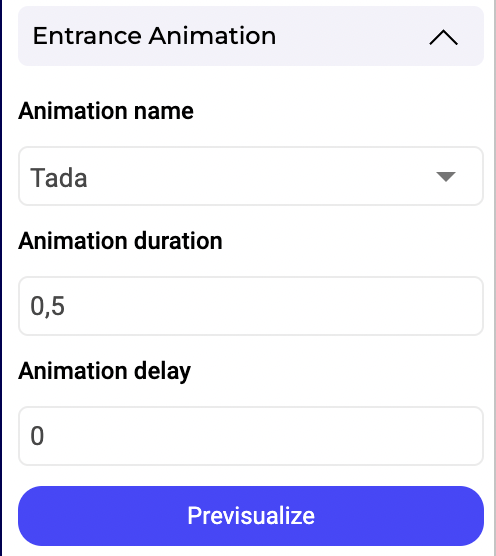Place cursor on the 0,5 duration value

pyautogui.click(x=48, y=306)
